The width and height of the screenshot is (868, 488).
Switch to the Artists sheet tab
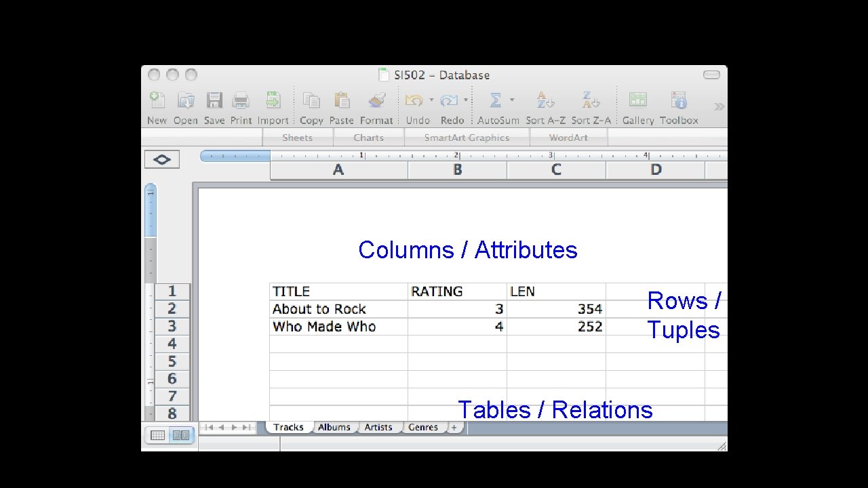click(378, 427)
